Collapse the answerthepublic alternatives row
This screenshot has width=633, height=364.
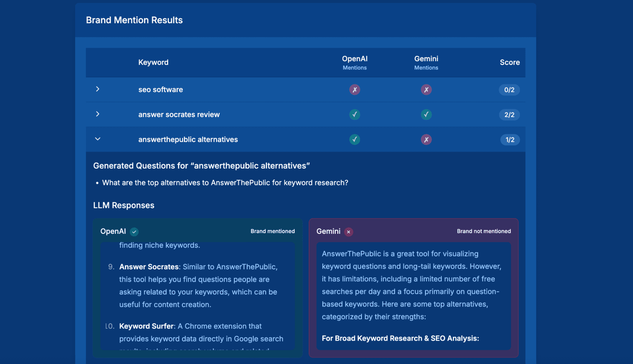(x=98, y=139)
